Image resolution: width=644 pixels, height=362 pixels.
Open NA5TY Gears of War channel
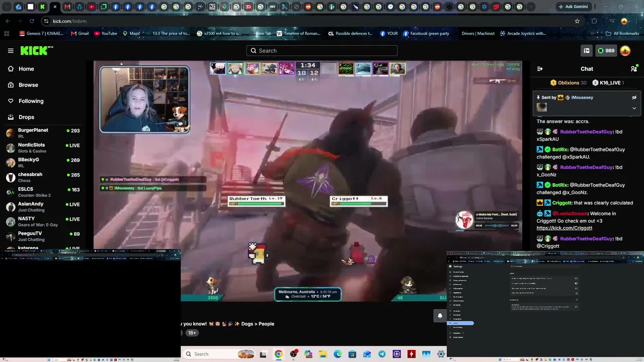[43, 221]
